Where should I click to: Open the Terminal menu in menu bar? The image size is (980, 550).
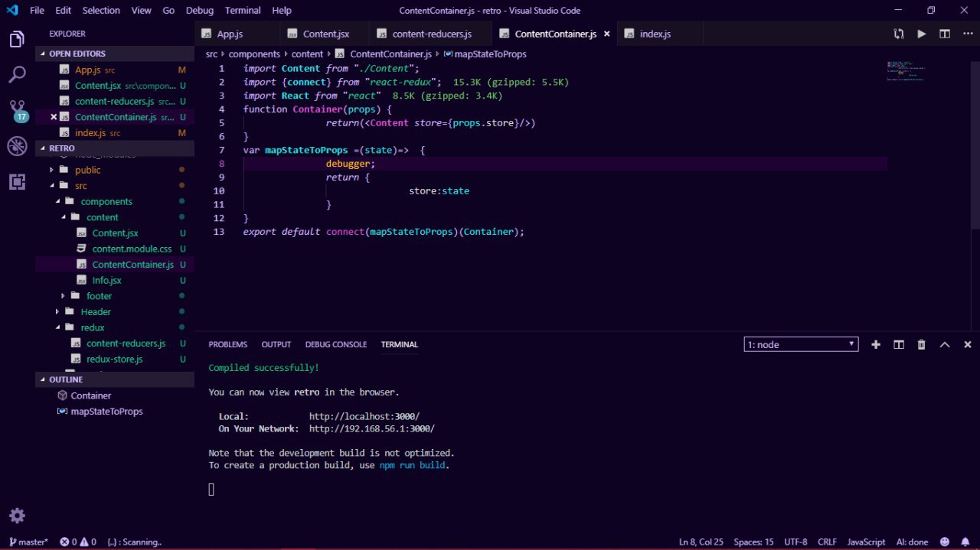point(241,11)
